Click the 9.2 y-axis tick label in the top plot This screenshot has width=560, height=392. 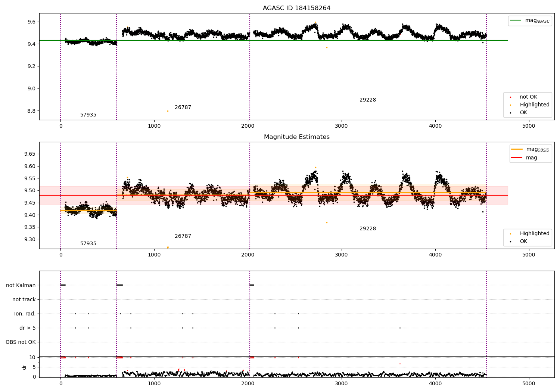coord(32,66)
